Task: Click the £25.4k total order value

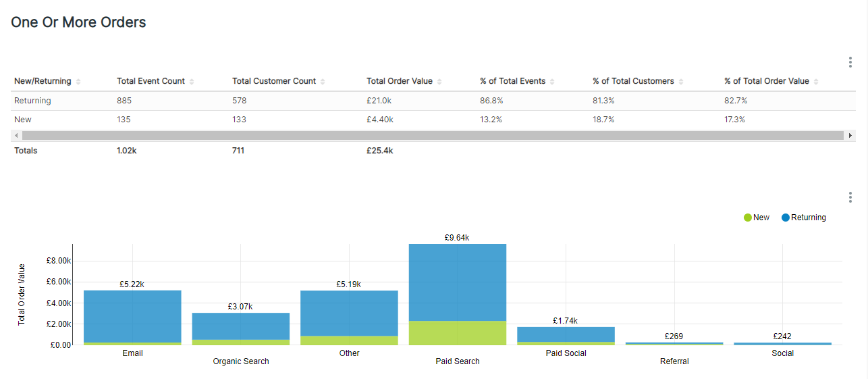Action: [x=380, y=151]
